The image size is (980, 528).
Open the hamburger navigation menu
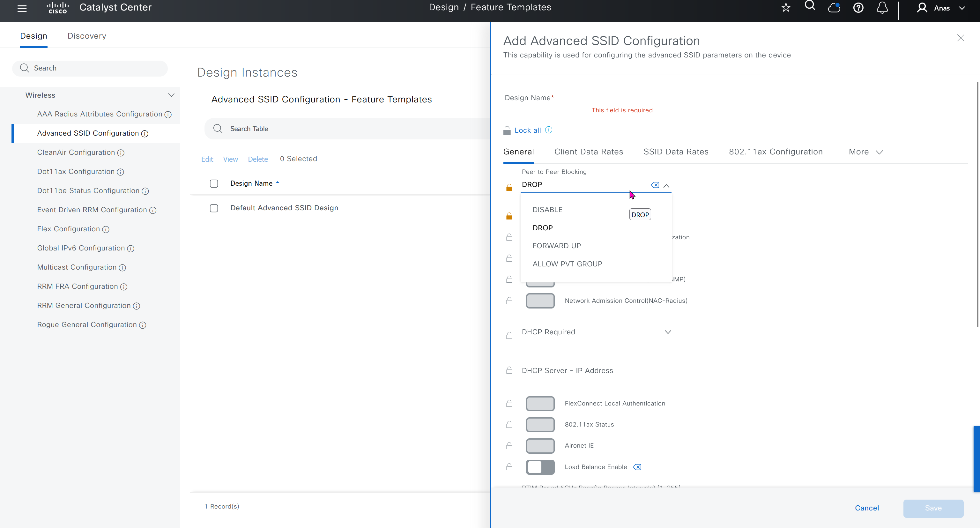point(22,8)
